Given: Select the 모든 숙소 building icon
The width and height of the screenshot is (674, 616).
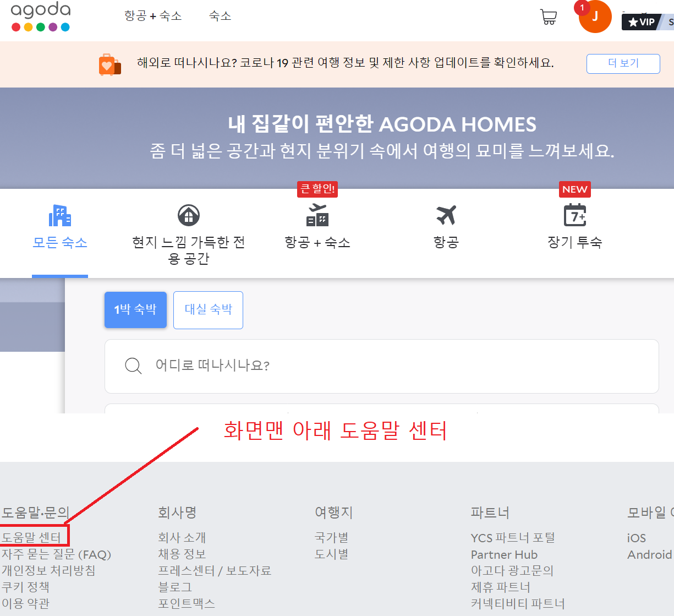Looking at the screenshot, I should [60, 215].
